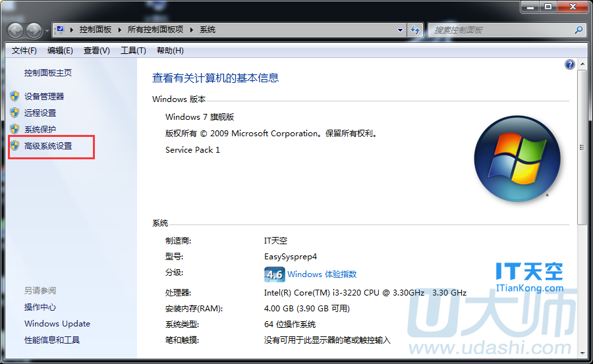The width and height of the screenshot is (593, 364).
Task: Click the EasySysprep4 model value
Action: 291,257
